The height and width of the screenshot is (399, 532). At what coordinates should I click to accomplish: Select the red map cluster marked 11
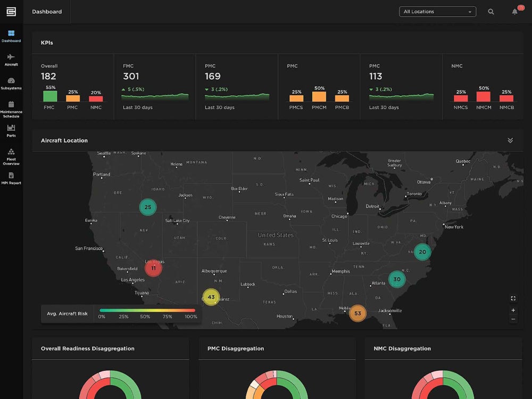[153, 268]
